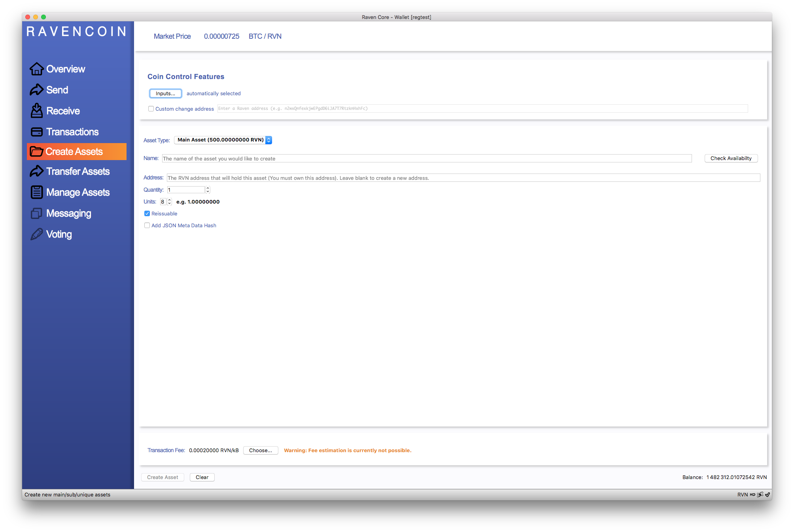Open the Asset Type dropdown

point(223,140)
